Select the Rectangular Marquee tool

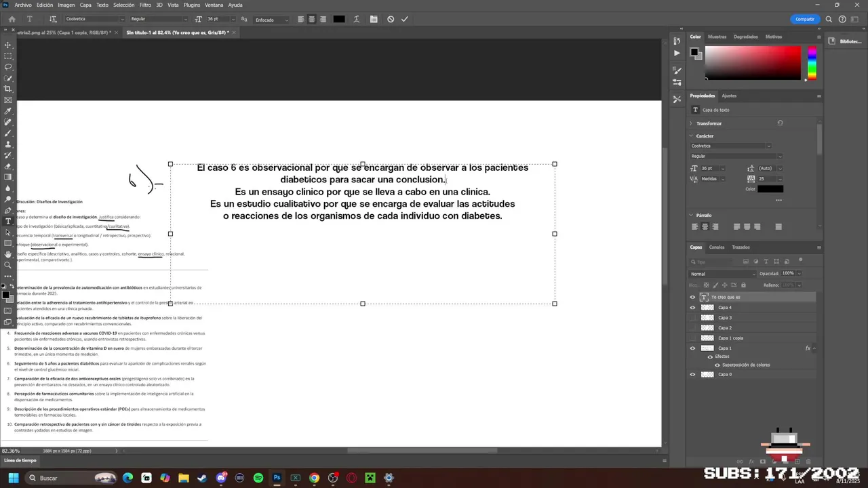coord(8,56)
